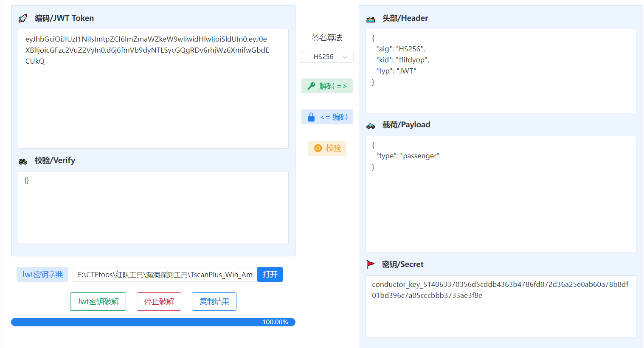Focus the 头部/Header JSON text area
644x348 pixels.
(x=501, y=71)
